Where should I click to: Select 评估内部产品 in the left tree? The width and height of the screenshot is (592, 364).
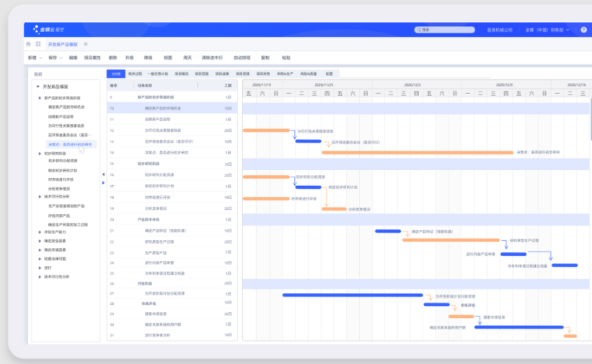[x=59, y=216]
